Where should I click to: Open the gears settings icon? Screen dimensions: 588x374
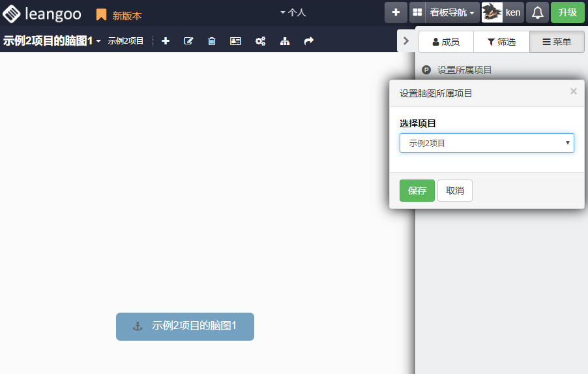pyautogui.click(x=260, y=41)
